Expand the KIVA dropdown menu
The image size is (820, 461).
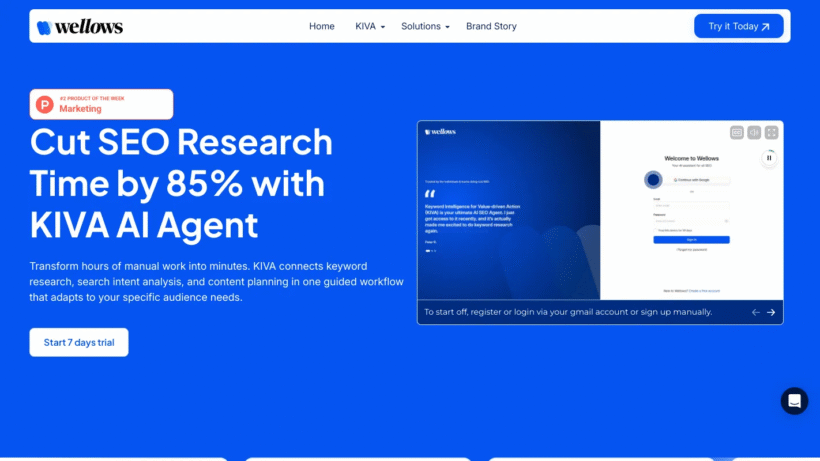(370, 26)
